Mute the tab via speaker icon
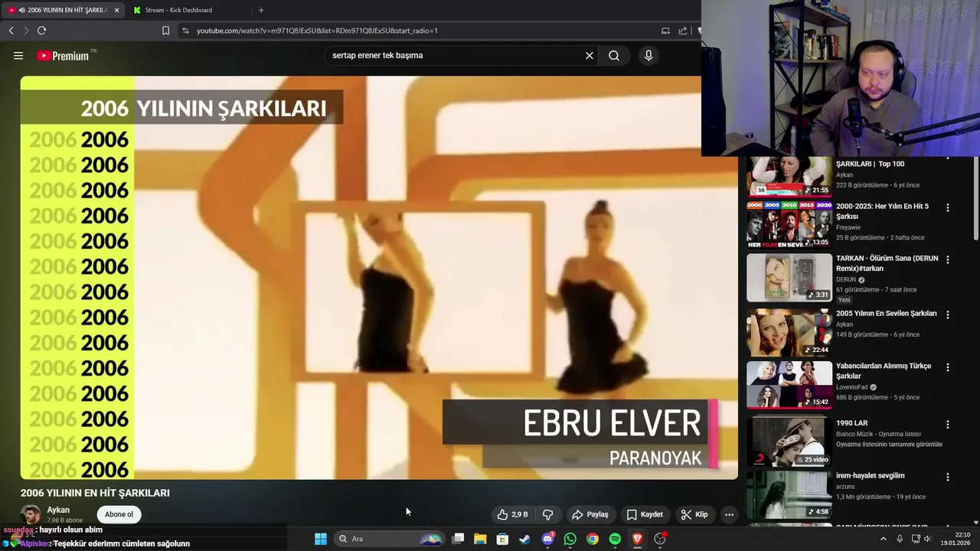Image resolution: width=980 pixels, height=551 pixels. (21, 10)
